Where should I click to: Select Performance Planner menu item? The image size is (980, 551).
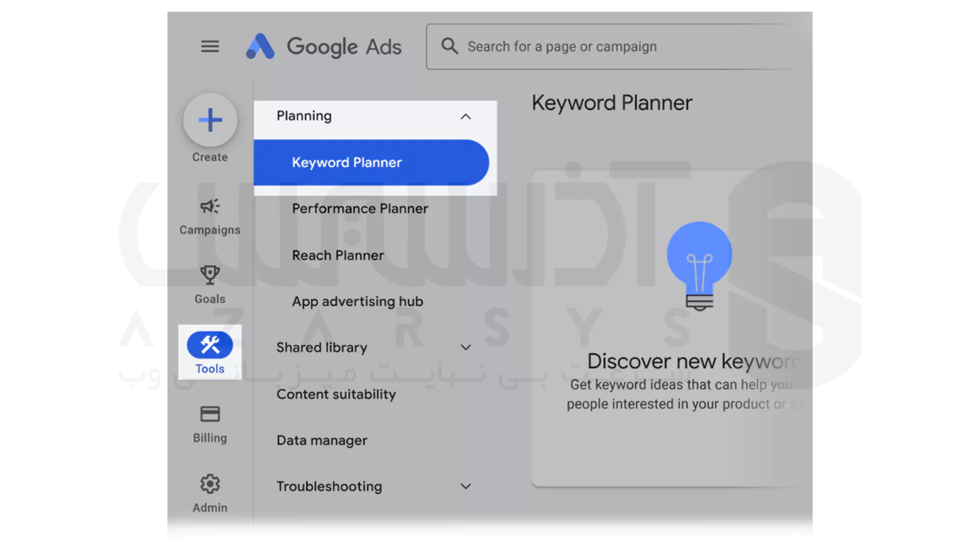coord(360,209)
